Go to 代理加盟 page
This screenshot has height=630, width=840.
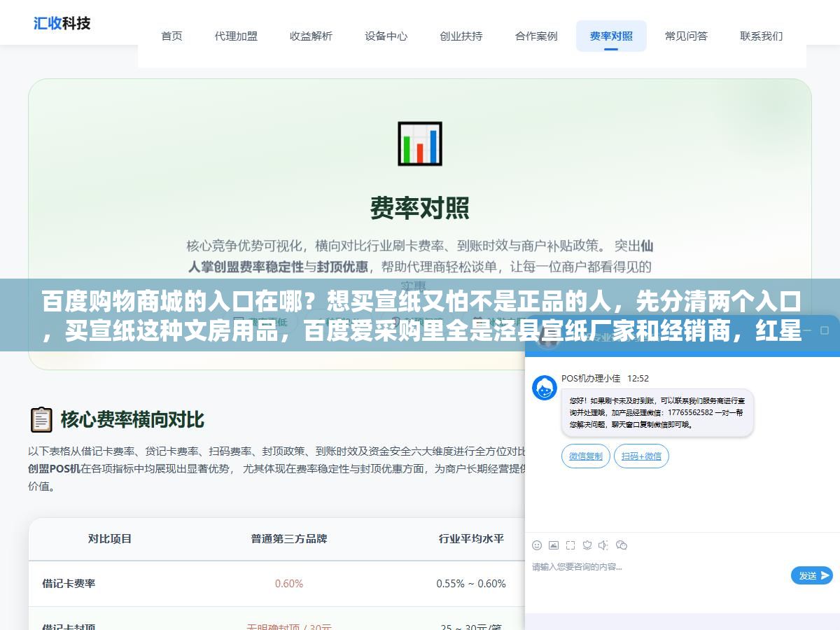click(236, 36)
